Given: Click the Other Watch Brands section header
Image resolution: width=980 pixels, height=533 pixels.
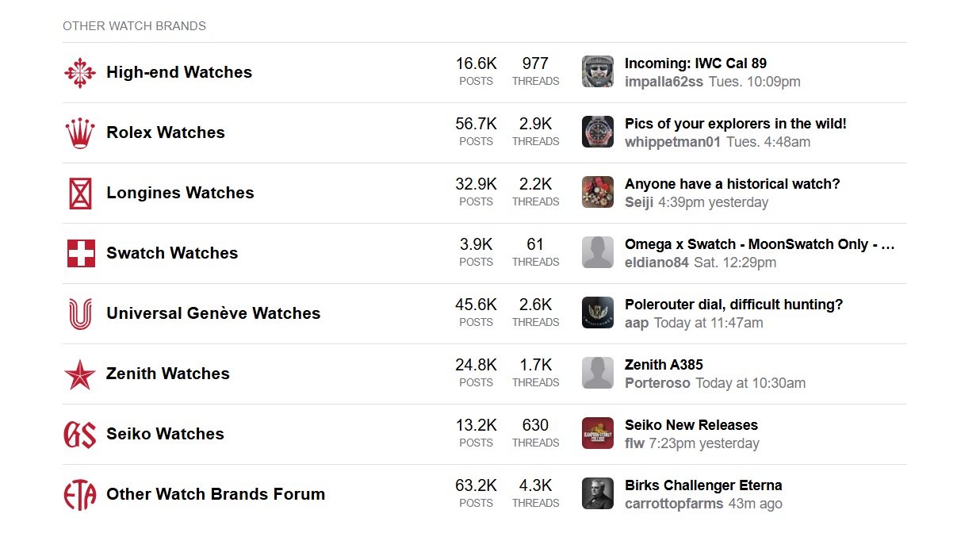Looking at the screenshot, I should tap(134, 26).
